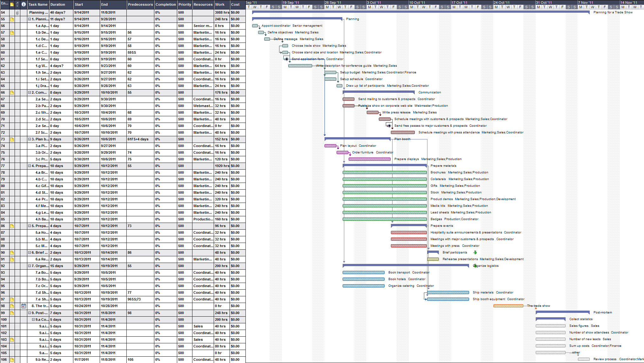Click the yellow note icon beside task 55
Image resolution: width=644 pixels, height=363 pixels.
click(11, 19)
